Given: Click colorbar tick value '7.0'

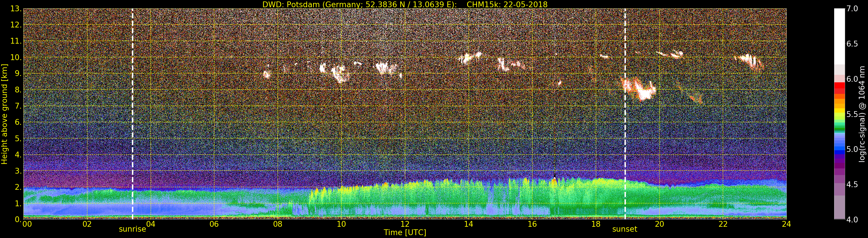Looking at the screenshot, I should click(x=852, y=9).
